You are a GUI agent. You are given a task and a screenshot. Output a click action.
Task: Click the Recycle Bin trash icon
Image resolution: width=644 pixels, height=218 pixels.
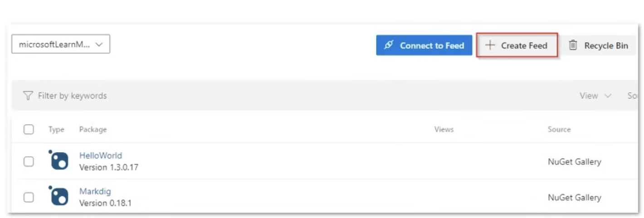573,45
